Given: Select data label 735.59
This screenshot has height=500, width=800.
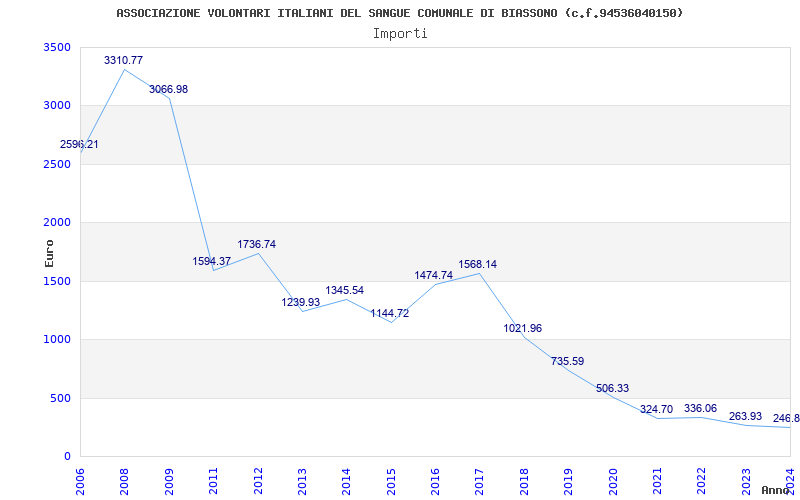Looking at the screenshot, I should point(567,361).
